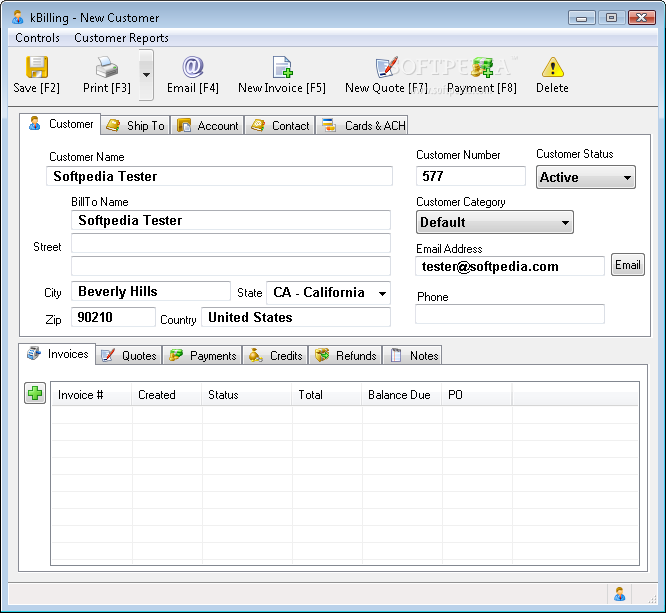
Task: Open the Notes tab
Action: coord(413,356)
